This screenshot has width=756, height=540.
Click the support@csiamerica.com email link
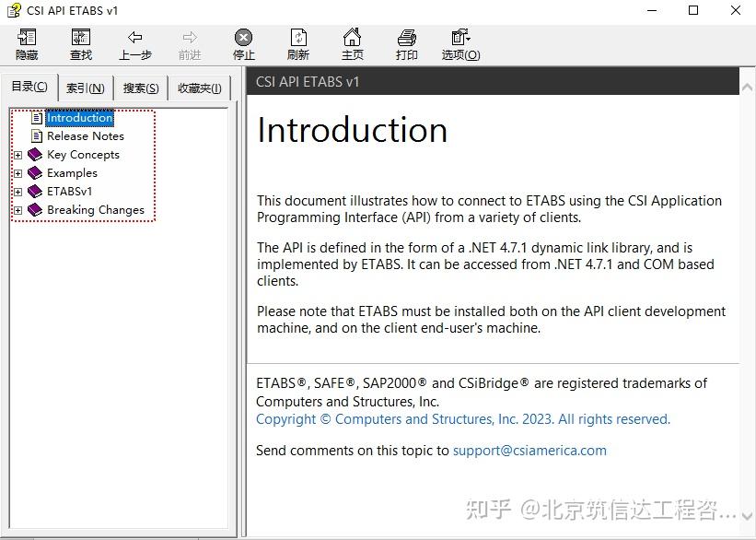tap(529, 451)
